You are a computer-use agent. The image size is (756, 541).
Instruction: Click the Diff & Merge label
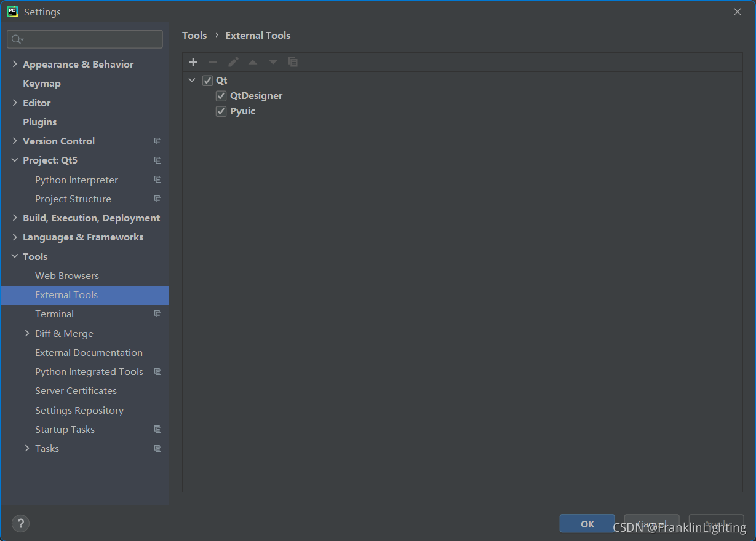click(x=64, y=334)
